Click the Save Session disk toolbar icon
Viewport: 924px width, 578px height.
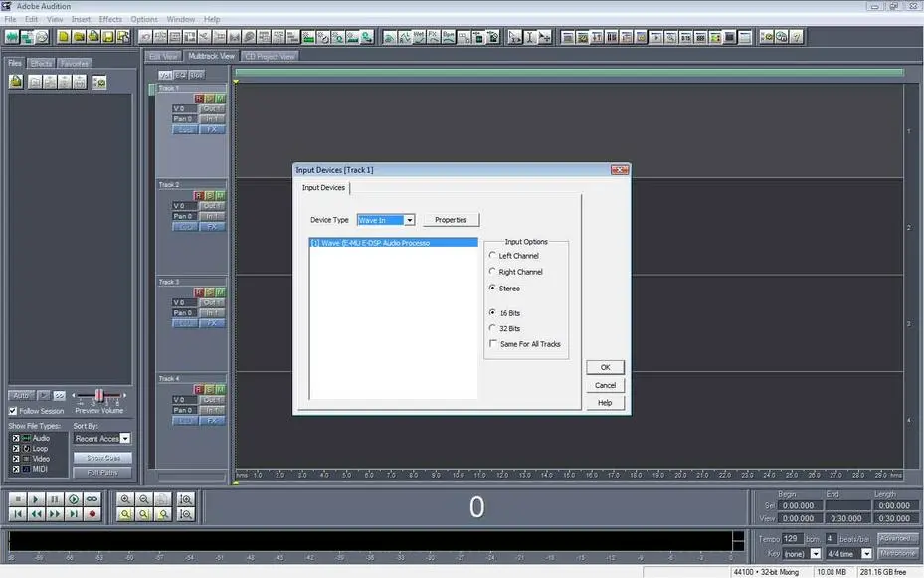click(107, 37)
